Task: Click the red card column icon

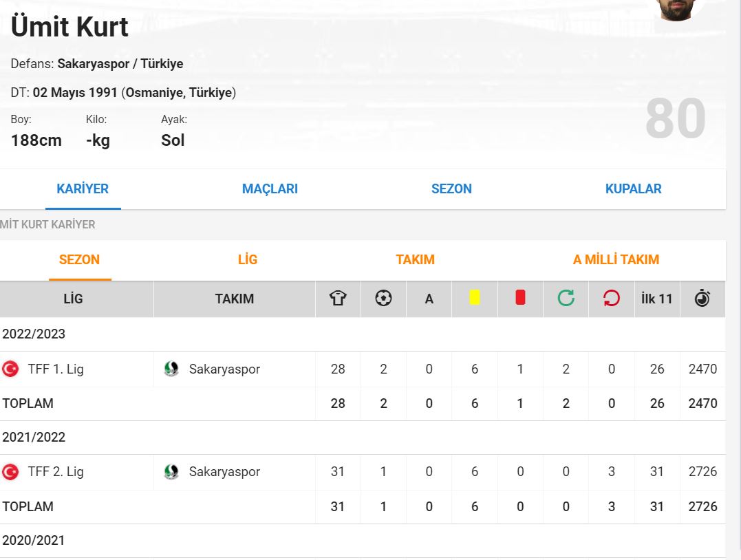Action: coord(520,298)
